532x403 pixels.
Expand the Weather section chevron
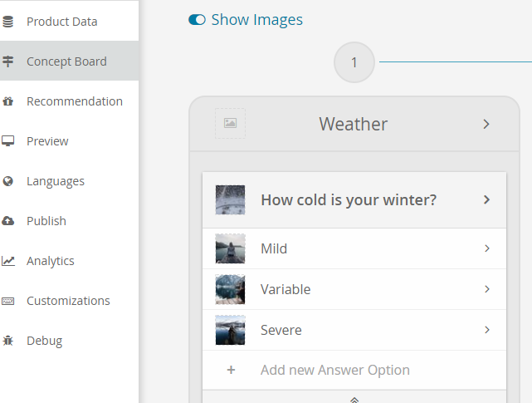(x=486, y=125)
